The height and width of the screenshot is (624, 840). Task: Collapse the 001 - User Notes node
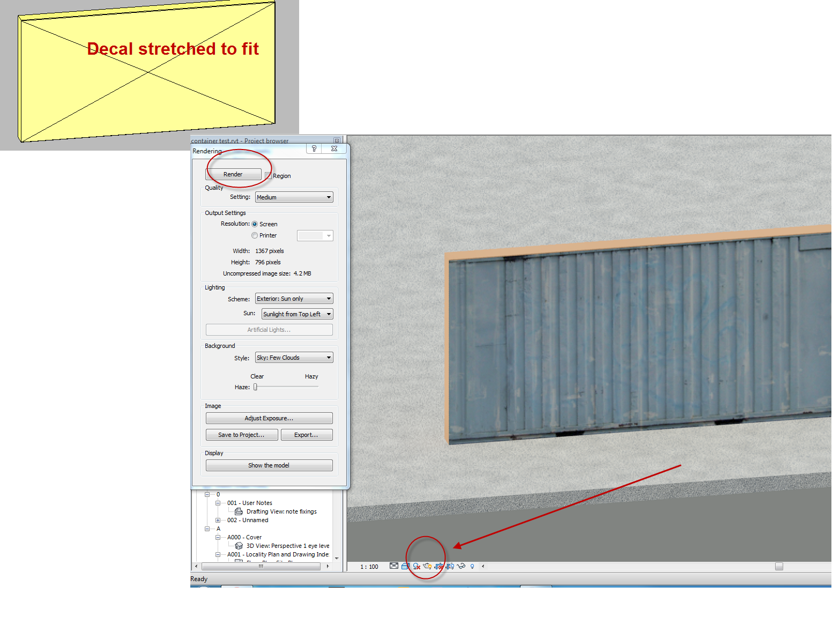point(218,503)
